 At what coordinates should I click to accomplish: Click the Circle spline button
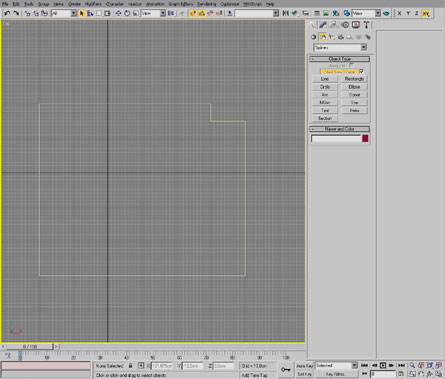(325, 87)
